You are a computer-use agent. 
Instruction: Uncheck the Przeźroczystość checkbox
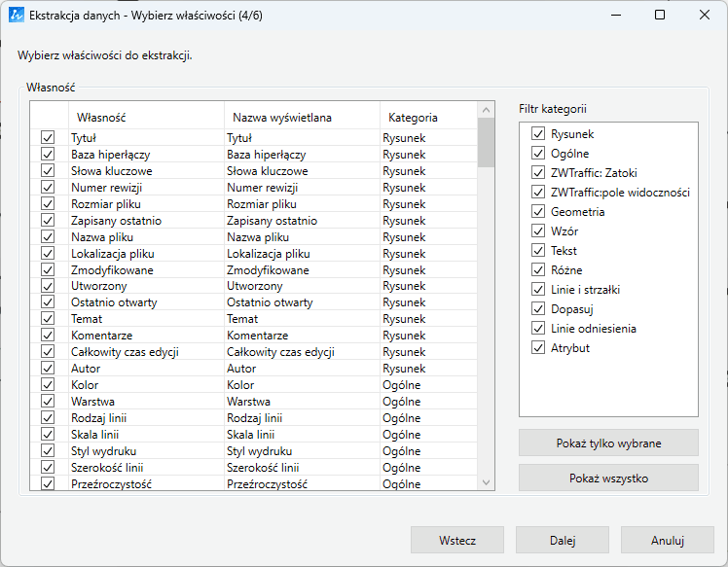pyautogui.click(x=48, y=483)
